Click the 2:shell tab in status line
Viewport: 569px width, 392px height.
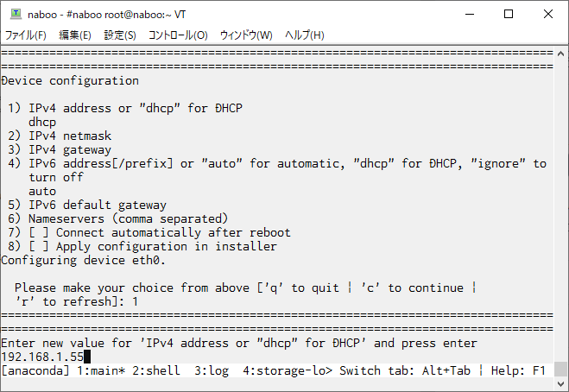(156, 370)
